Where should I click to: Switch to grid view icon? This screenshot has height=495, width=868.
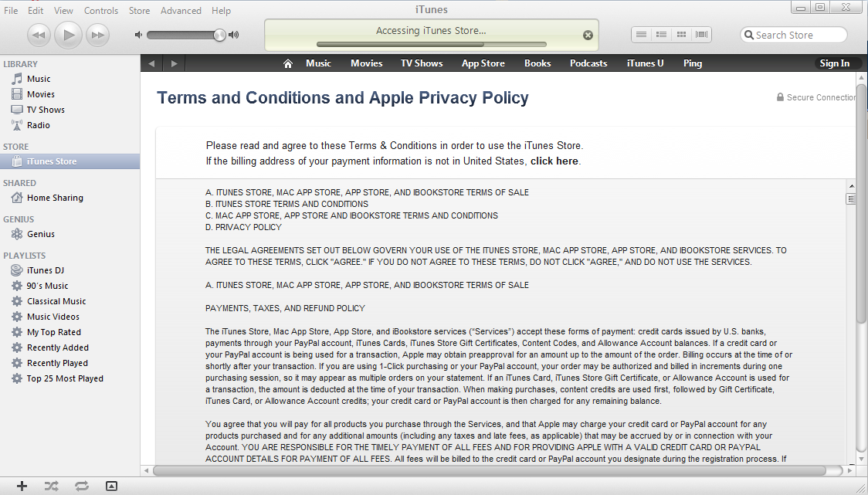[681, 34]
